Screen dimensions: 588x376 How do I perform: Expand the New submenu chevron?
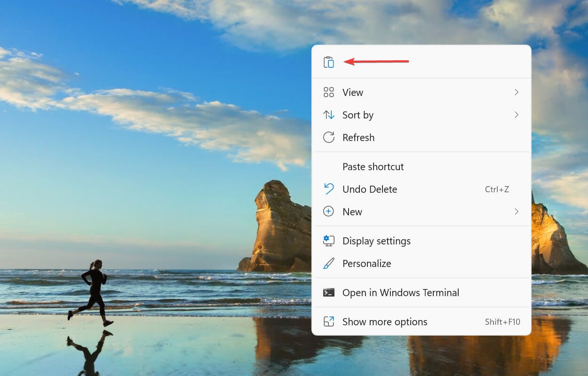pyautogui.click(x=516, y=211)
